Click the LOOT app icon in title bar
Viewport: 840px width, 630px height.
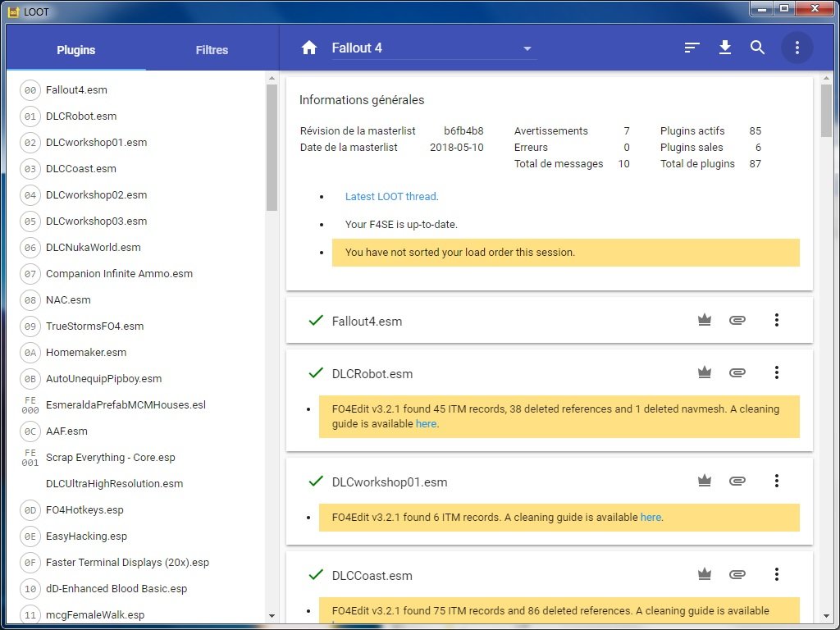tap(13, 11)
